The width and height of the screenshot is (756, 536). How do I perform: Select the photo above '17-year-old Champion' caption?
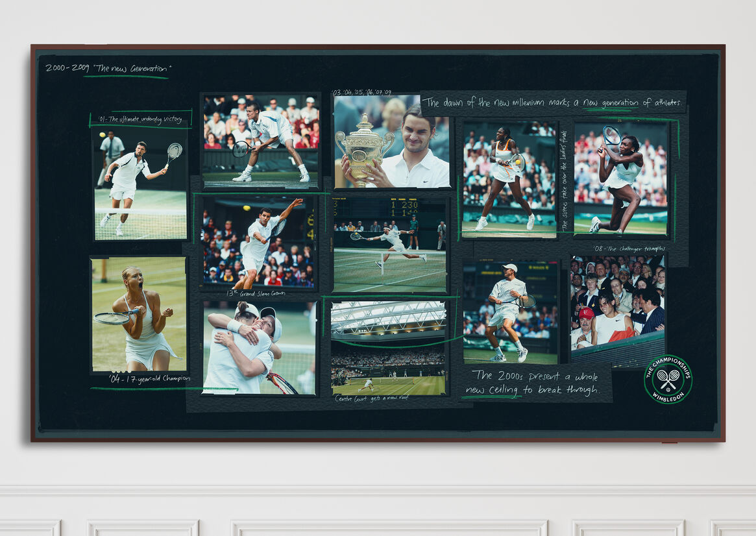(139, 314)
